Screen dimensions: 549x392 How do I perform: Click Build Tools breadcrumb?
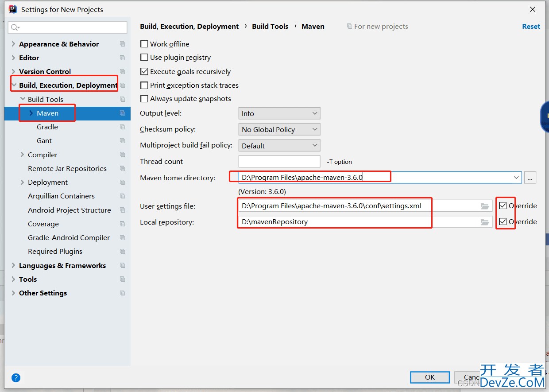(x=270, y=27)
